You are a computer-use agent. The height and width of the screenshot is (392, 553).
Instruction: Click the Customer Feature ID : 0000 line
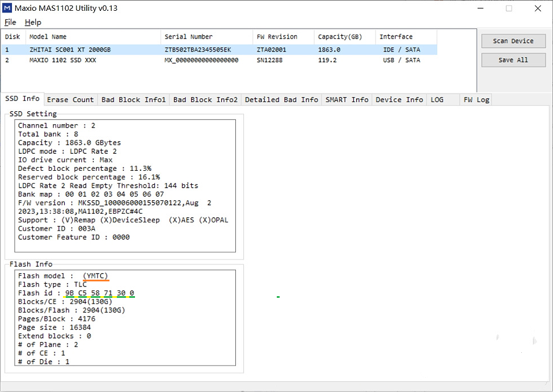coord(74,238)
